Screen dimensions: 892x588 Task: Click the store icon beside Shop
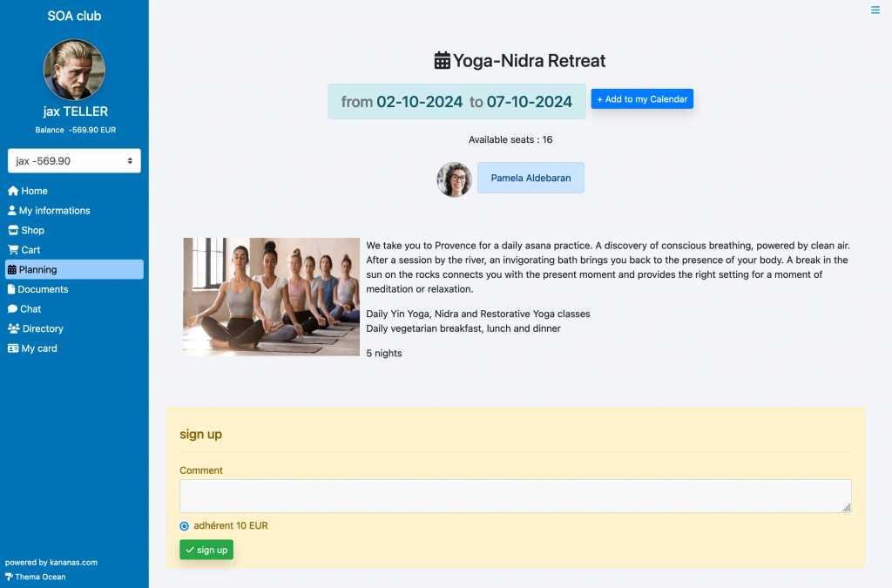pos(13,230)
